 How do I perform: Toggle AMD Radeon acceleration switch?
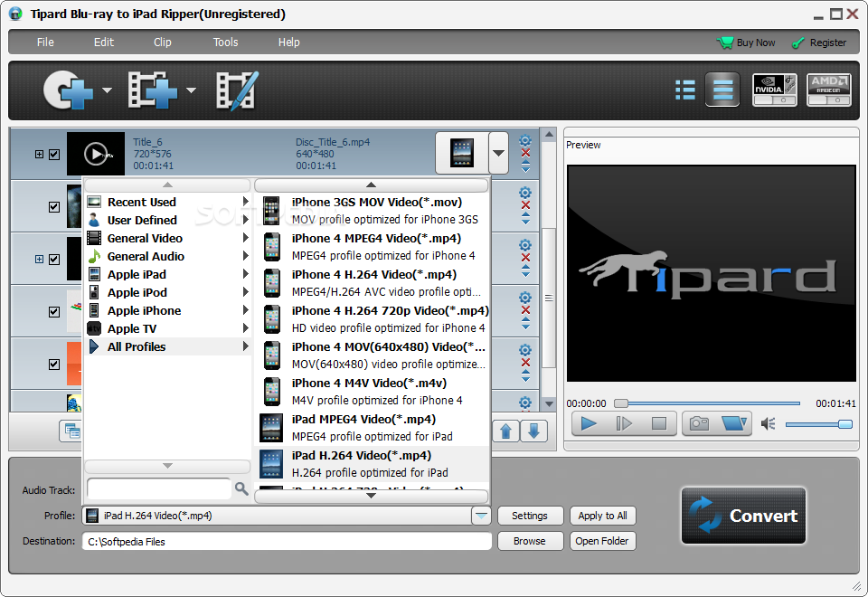pyautogui.click(x=829, y=90)
